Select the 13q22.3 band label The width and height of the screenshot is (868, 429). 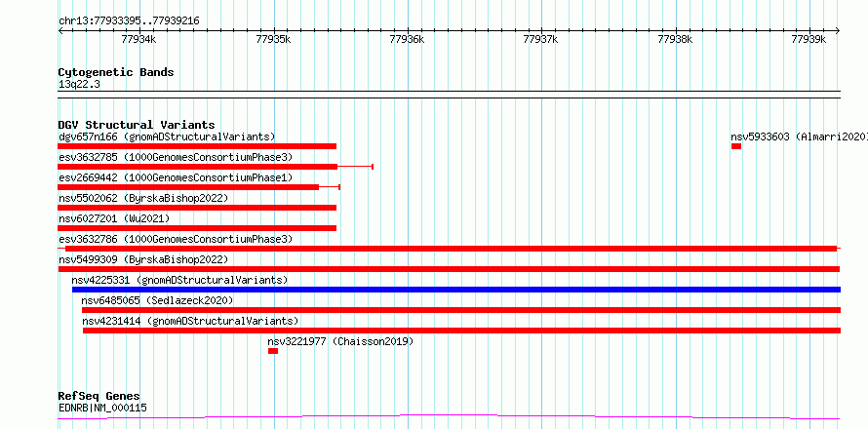point(79,85)
